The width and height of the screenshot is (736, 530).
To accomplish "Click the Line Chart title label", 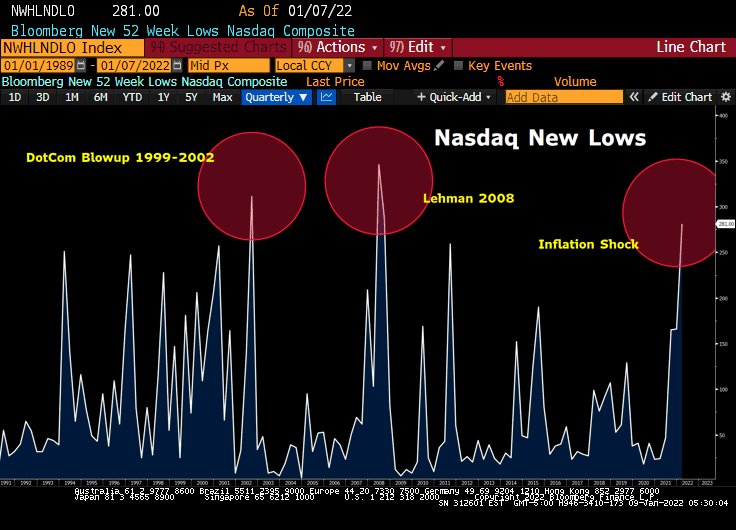I will pos(691,47).
